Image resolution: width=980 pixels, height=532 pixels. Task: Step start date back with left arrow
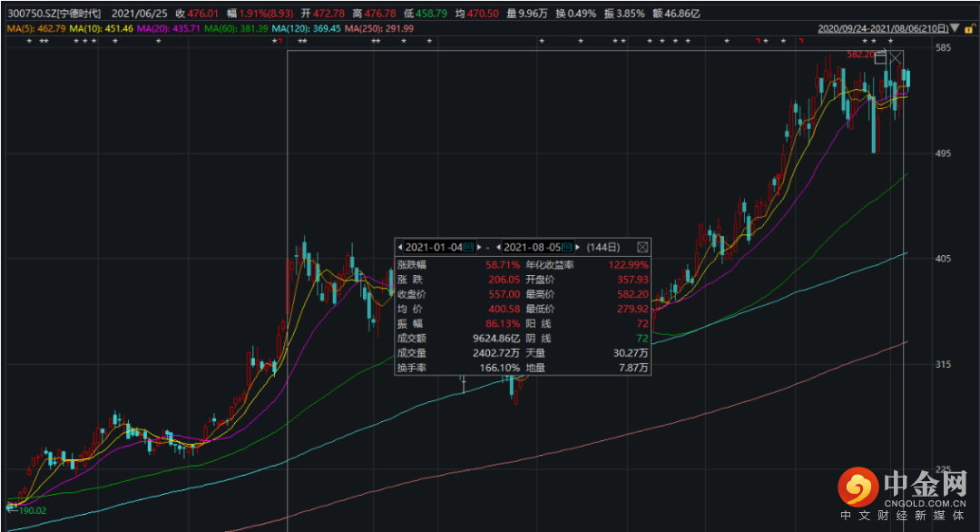[x=400, y=247]
